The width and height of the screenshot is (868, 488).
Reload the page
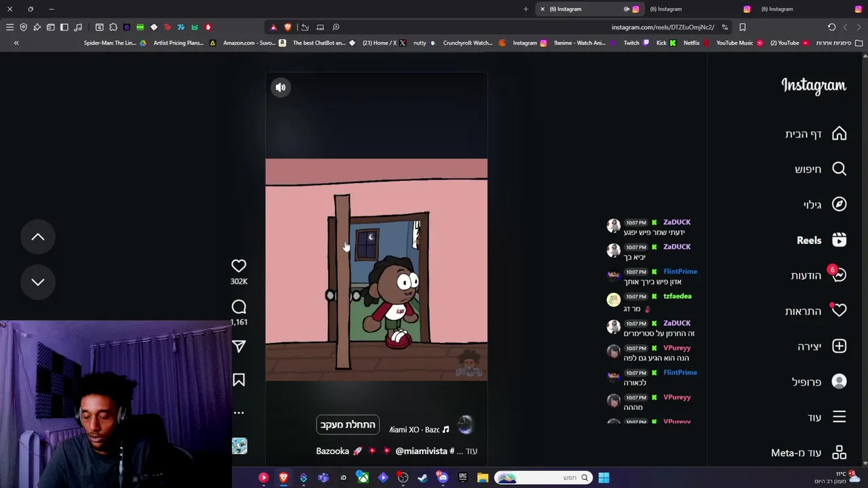pos(831,27)
